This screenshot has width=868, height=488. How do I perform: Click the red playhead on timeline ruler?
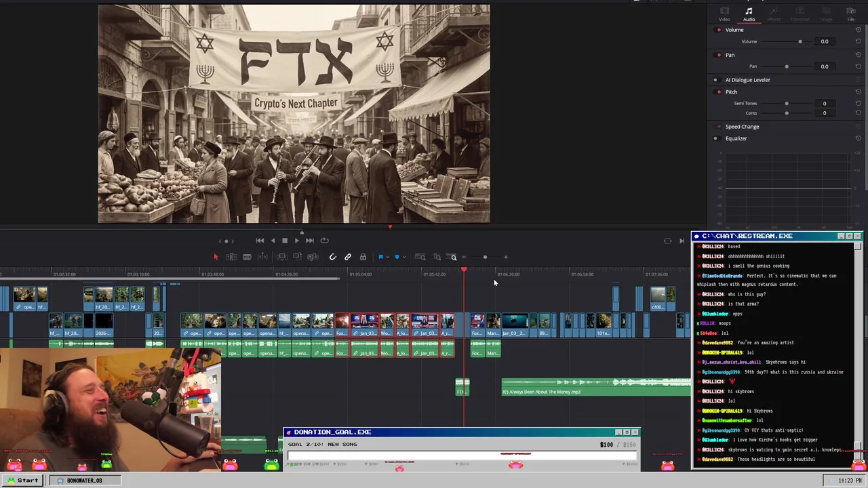pyautogui.click(x=464, y=270)
